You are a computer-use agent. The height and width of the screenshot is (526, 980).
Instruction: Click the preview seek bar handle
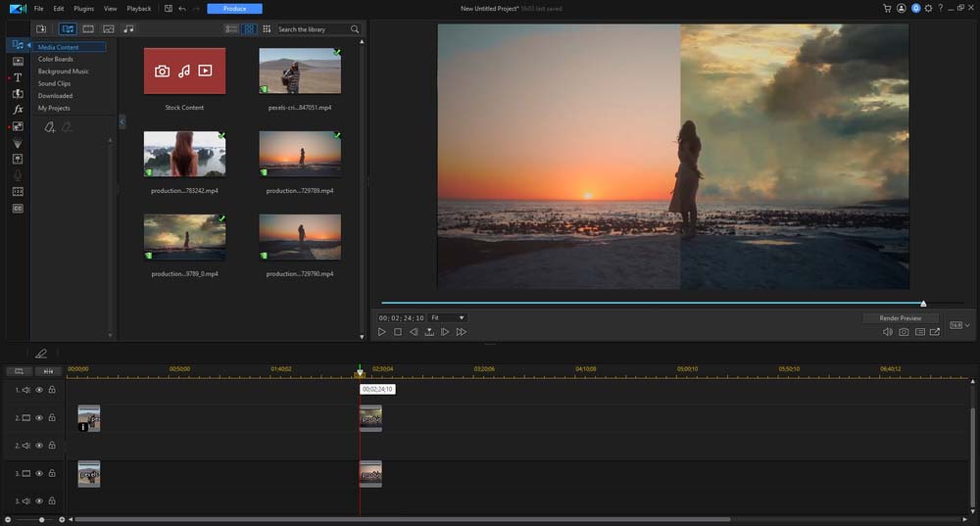coord(923,304)
